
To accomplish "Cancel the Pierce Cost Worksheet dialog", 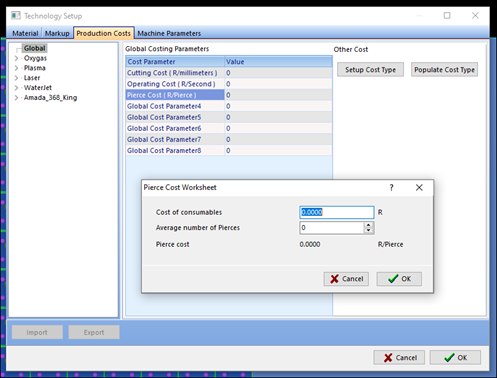I will (346, 279).
